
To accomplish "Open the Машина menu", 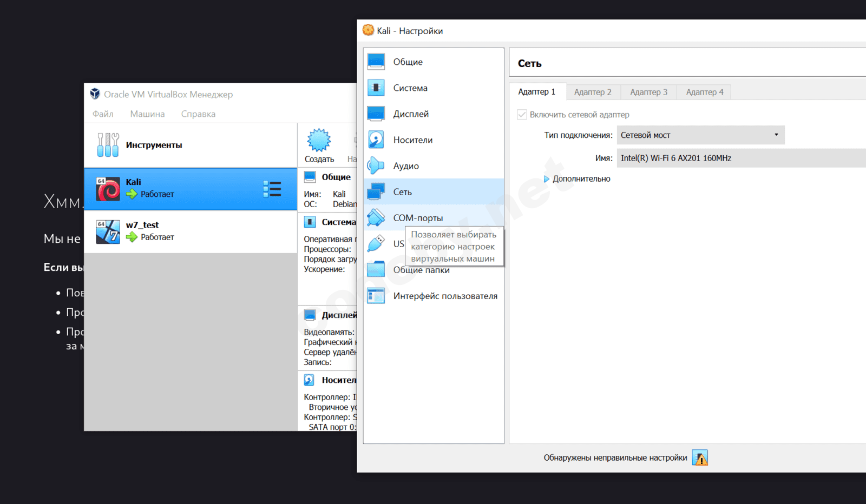I will point(147,114).
